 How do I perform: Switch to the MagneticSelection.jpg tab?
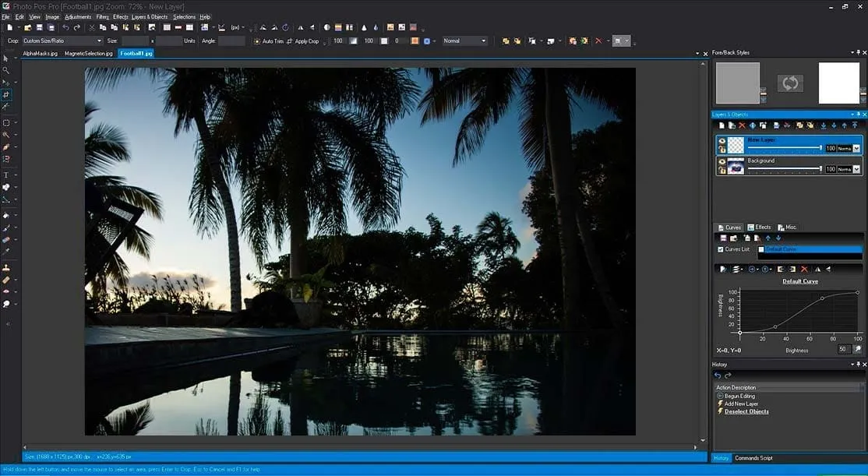[88, 54]
